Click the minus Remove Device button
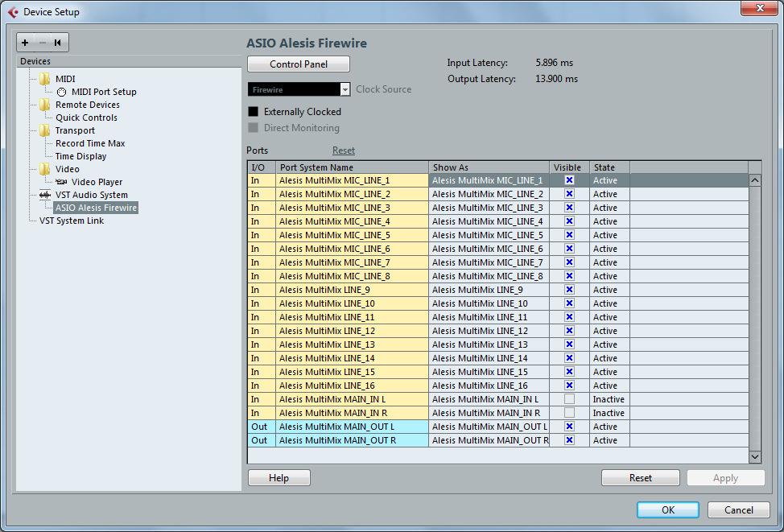Screen dimensions: 784x532 click(x=43, y=43)
